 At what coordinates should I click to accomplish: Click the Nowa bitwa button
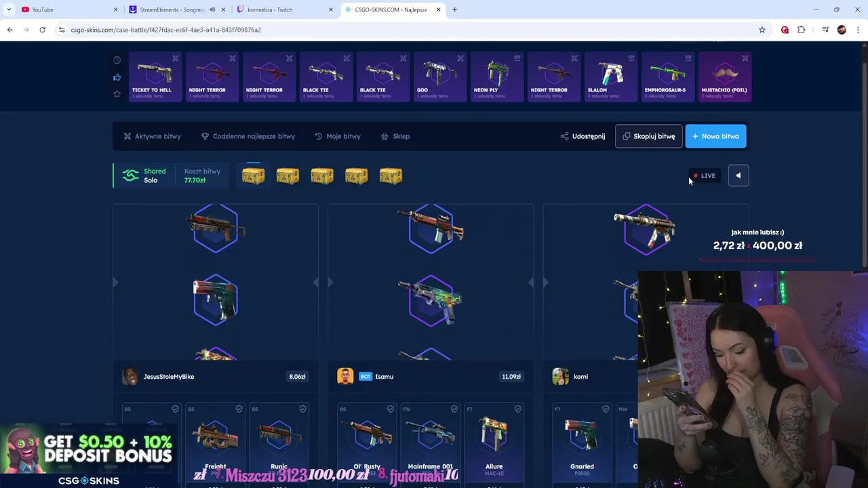pos(715,136)
